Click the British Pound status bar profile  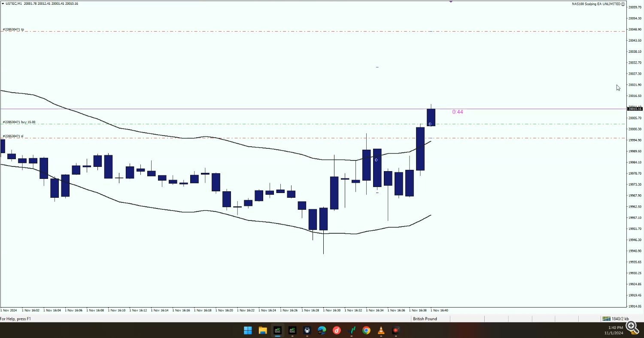[x=425, y=319]
